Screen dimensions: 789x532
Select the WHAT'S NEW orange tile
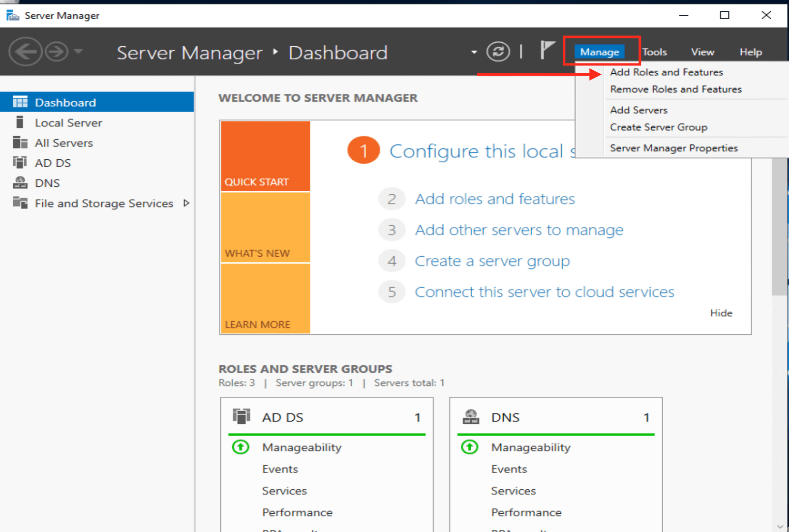click(x=265, y=227)
